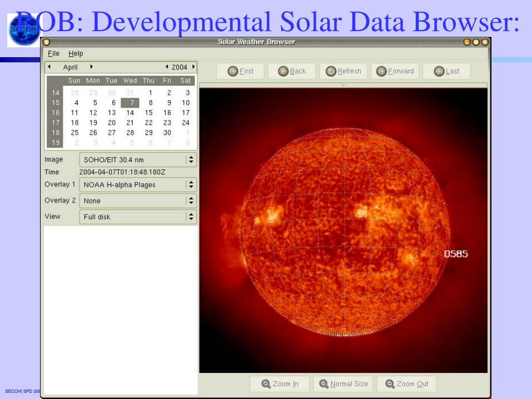Click the Normal Size button
Screen dimensions: 532x399
pyautogui.click(x=343, y=384)
